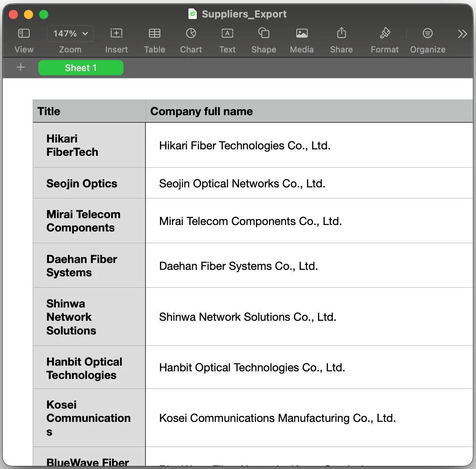Viewport: 476px width, 469px height.
Task: Select the Kosei Communications title cell
Action: pyautogui.click(x=89, y=418)
